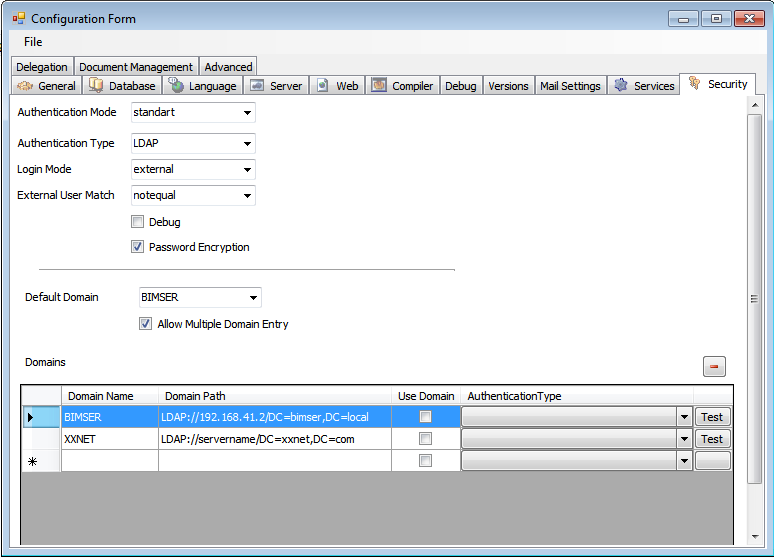This screenshot has width=774, height=558.
Task: Click Test button for XXNET domain
Action: pyautogui.click(x=712, y=439)
